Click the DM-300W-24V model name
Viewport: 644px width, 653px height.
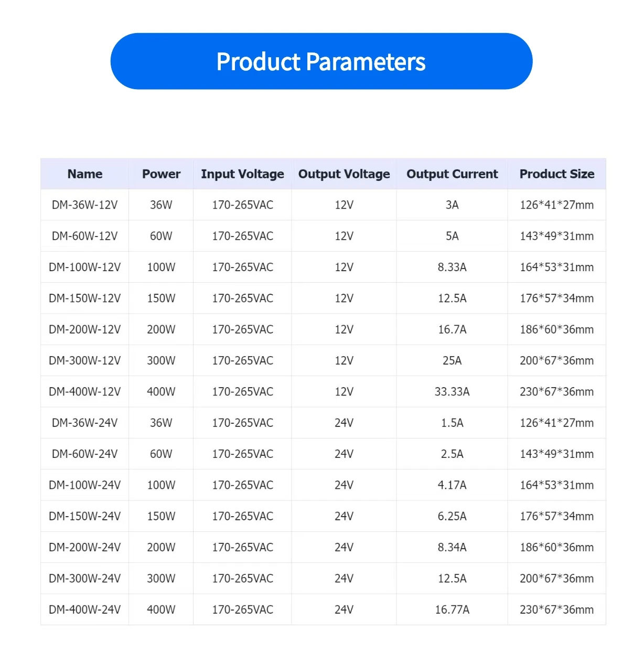point(85,579)
